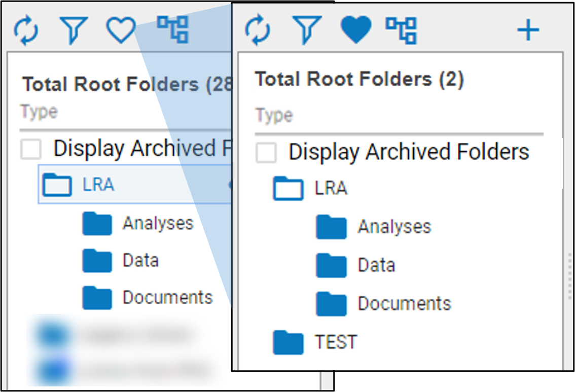Image resolution: width=575 pixels, height=392 pixels.
Task: Click filter funnel icon beside the outlined heart
Action: [x=74, y=30]
